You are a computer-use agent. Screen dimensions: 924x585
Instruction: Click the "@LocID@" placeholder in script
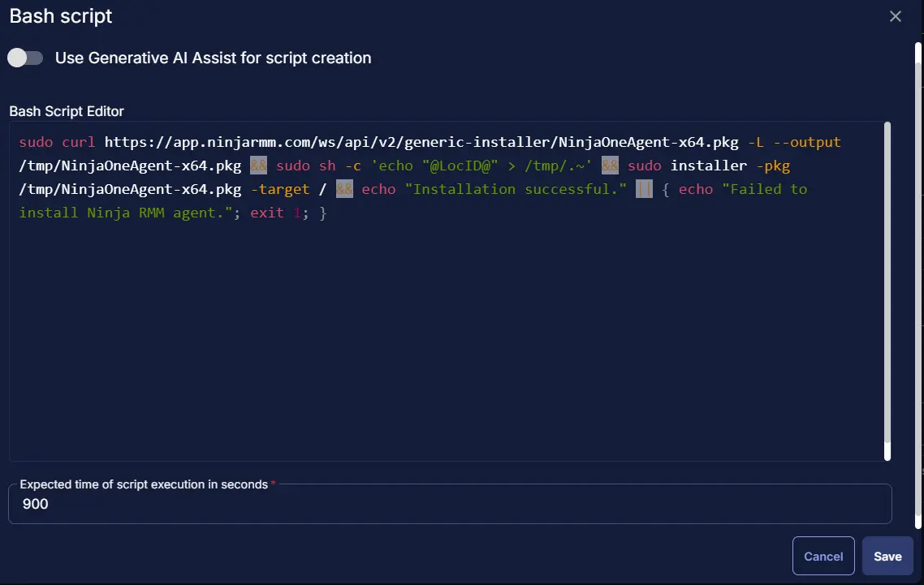[460, 166]
